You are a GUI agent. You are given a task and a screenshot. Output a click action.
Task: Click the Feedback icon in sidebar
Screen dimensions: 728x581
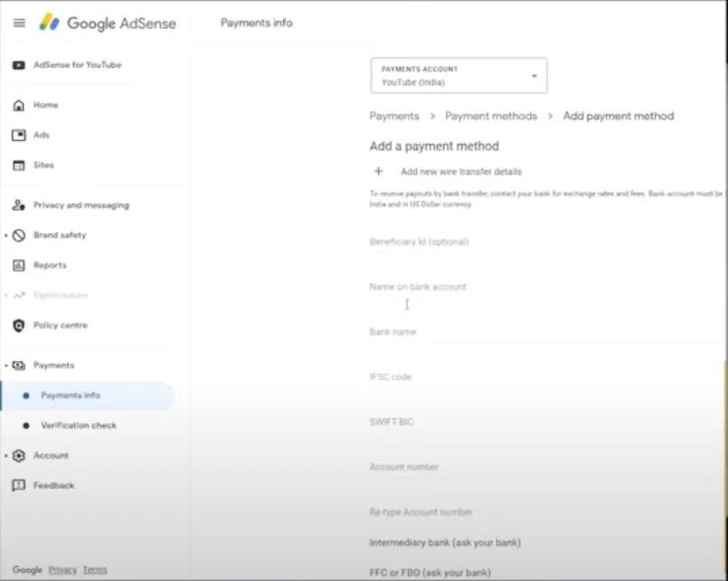coord(18,486)
